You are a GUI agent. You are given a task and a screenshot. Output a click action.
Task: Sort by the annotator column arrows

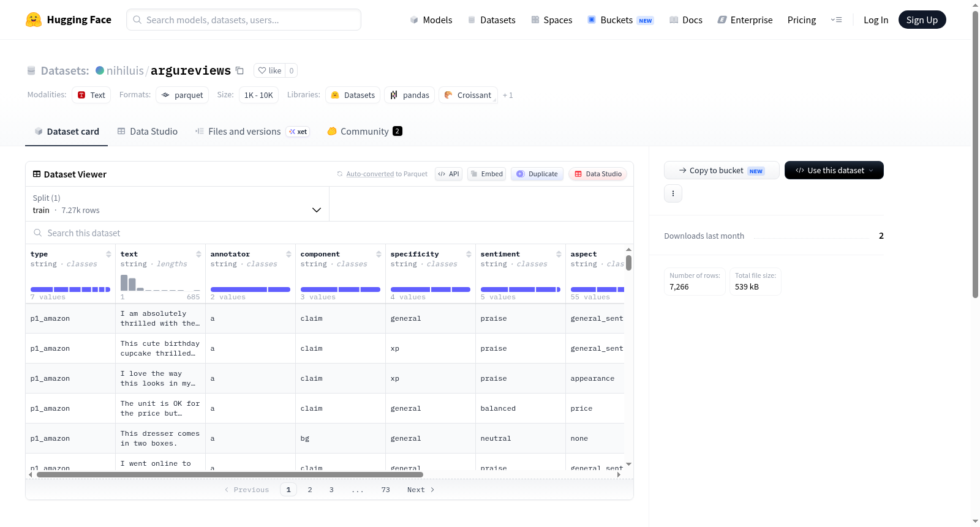point(288,254)
